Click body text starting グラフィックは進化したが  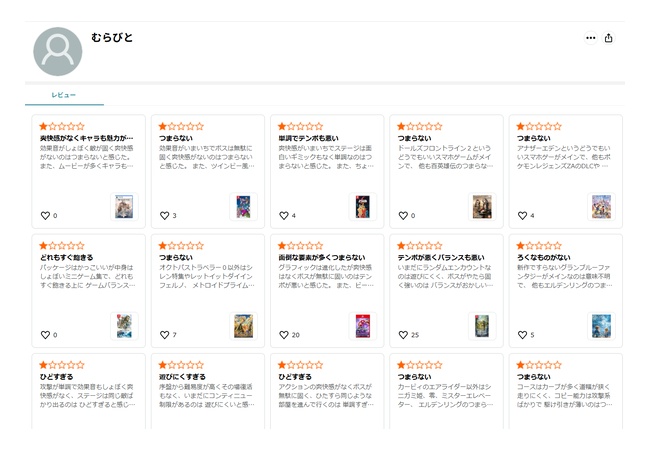point(326,276)
